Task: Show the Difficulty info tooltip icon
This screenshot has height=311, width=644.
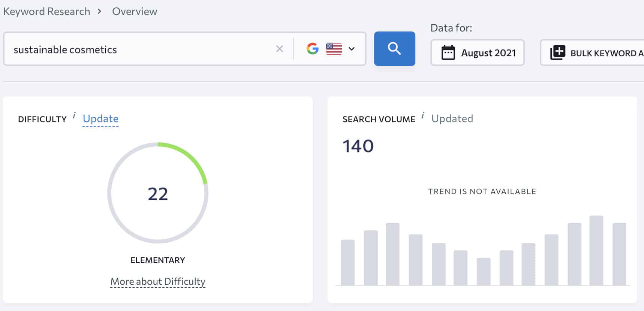Action: 74,115
